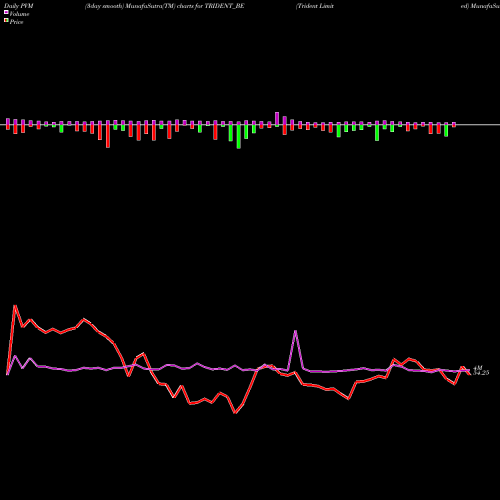Viewport: 500px width, 500px height.
Task: Click the Volume legend color swatch
Action: click(6, 12)
